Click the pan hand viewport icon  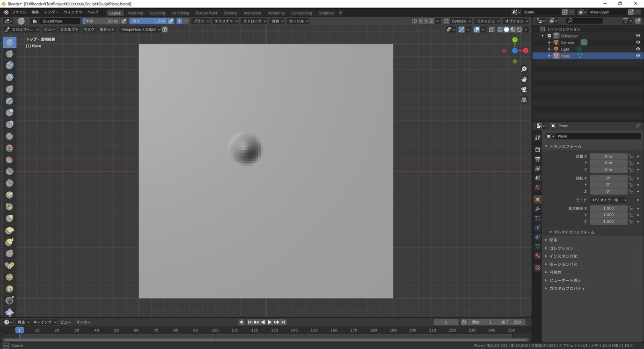[x=524, y=79]
